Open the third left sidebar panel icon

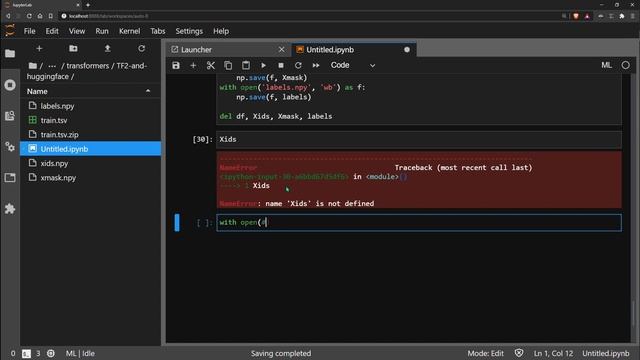click(x=10, y=116)
